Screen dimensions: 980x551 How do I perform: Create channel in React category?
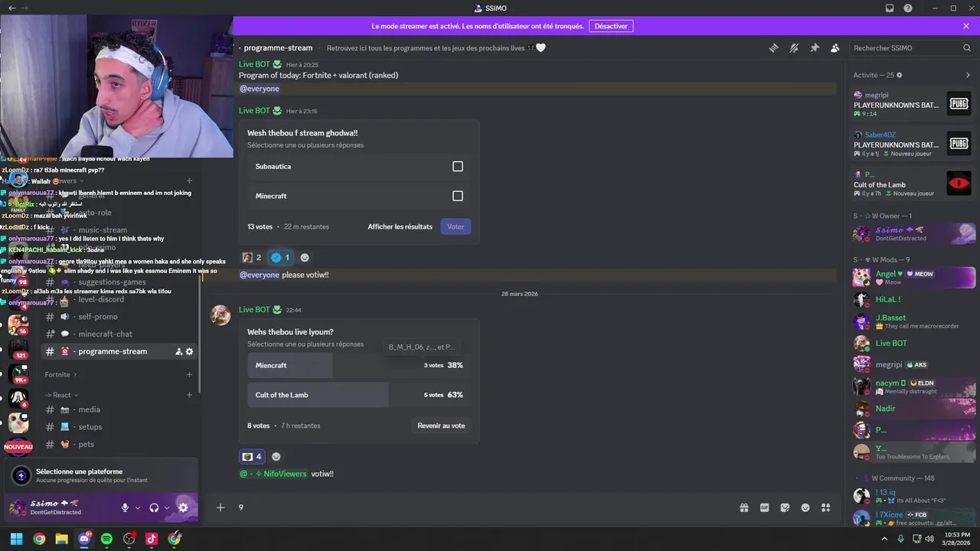click(x=189, y=395)
